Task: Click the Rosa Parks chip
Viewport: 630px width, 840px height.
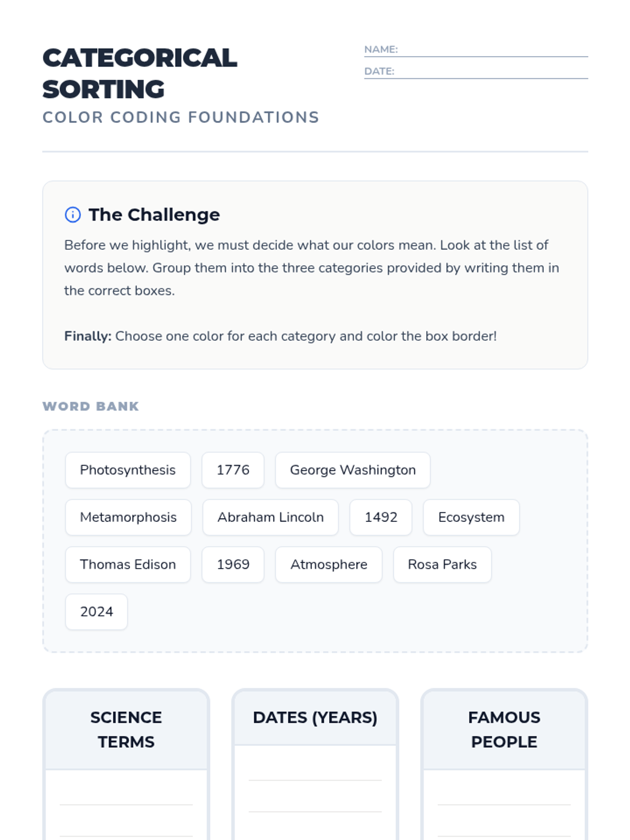Action: tap(442, 564)
